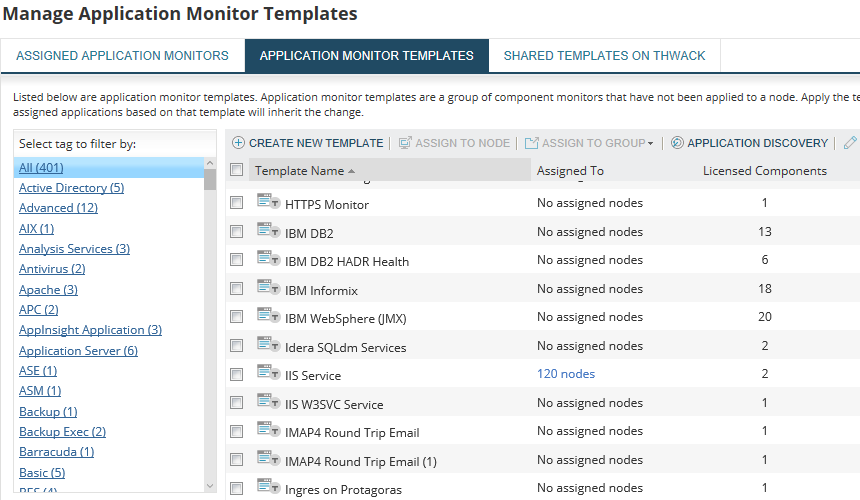
Task: Check the IBM WebSphere (JMX) checkbox
Action: pyautogui.click(x=237, y=318)
